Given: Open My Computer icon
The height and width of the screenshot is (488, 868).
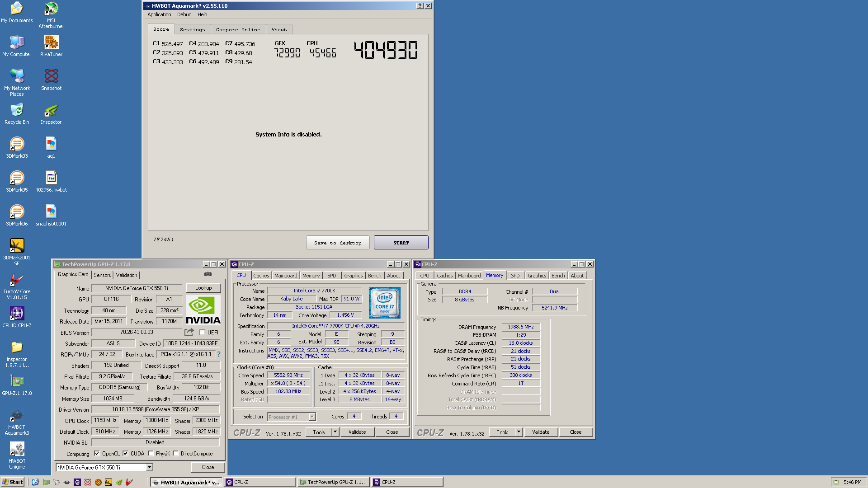Looking at the screenshot, I should tap(17, 46).
